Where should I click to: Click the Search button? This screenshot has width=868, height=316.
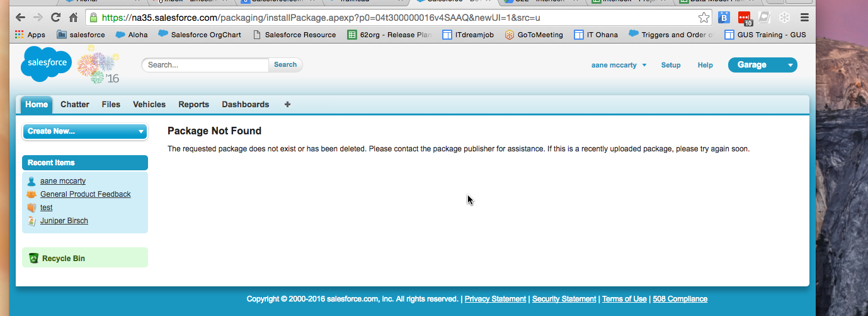tap(285, 65)
